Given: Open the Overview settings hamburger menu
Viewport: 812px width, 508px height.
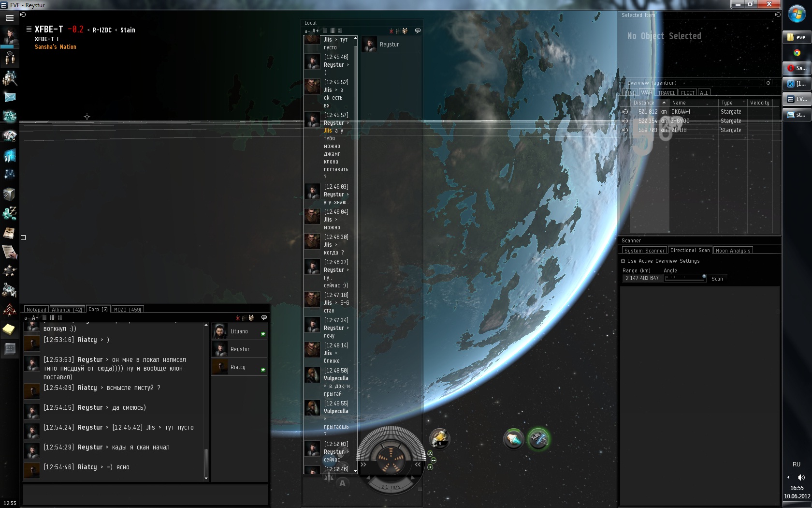Looking at the screenshot, I should click(623, 83).
